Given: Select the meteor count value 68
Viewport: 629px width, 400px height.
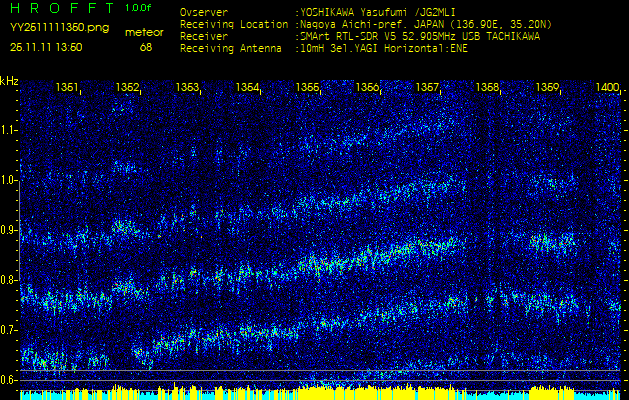Looking at the screenshot, I should (146, 47).
